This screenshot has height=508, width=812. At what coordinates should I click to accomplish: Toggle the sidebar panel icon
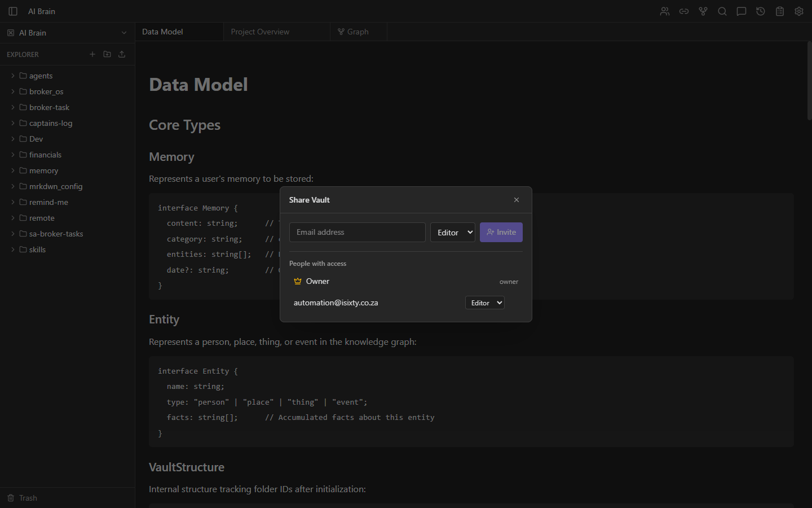(x=12, y=11)
